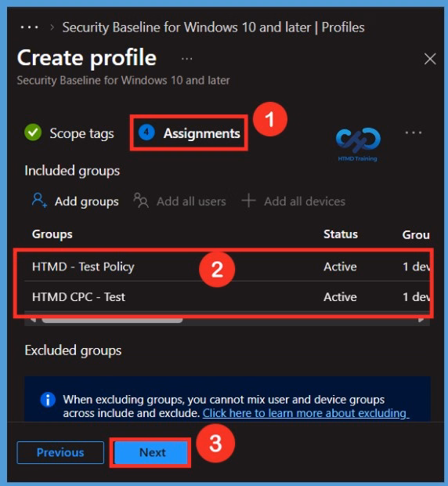Click the Status column header
The height and width of the screenshot is (486, 448).
(x=341, y=234)
